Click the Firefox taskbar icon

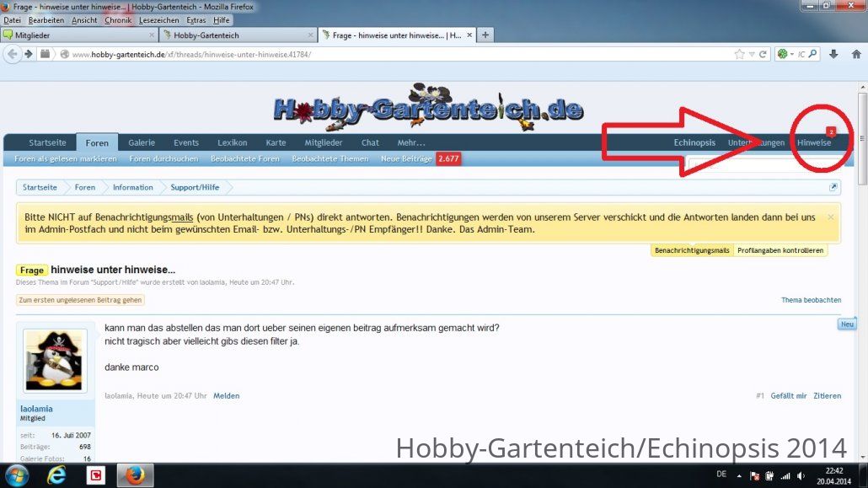point(135,476)
